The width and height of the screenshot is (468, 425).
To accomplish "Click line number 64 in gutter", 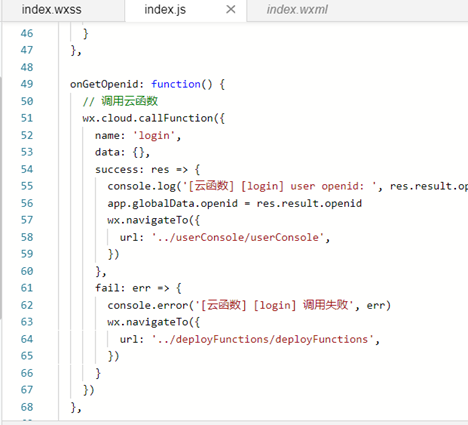I will 27,339.
